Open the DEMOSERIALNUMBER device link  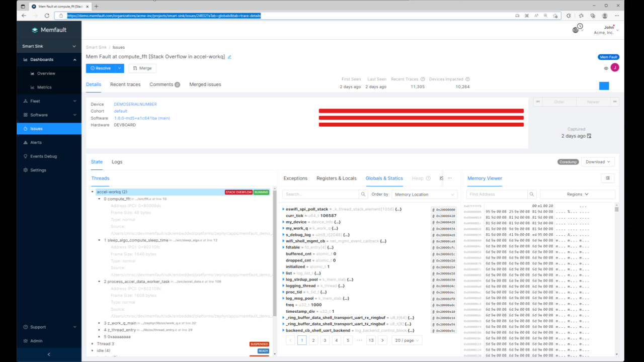[135, 104]
